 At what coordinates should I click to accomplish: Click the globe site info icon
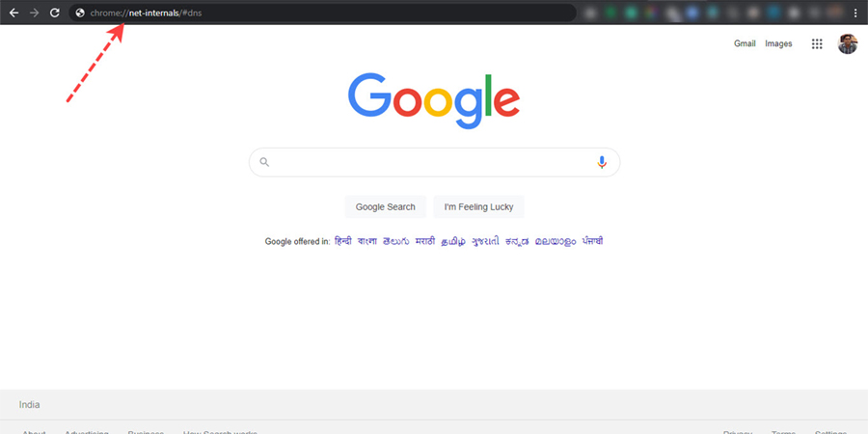point(80,13)
